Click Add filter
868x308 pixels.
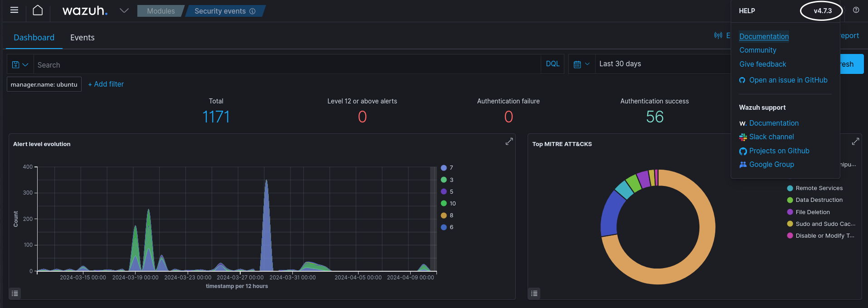tap(106, 84)
